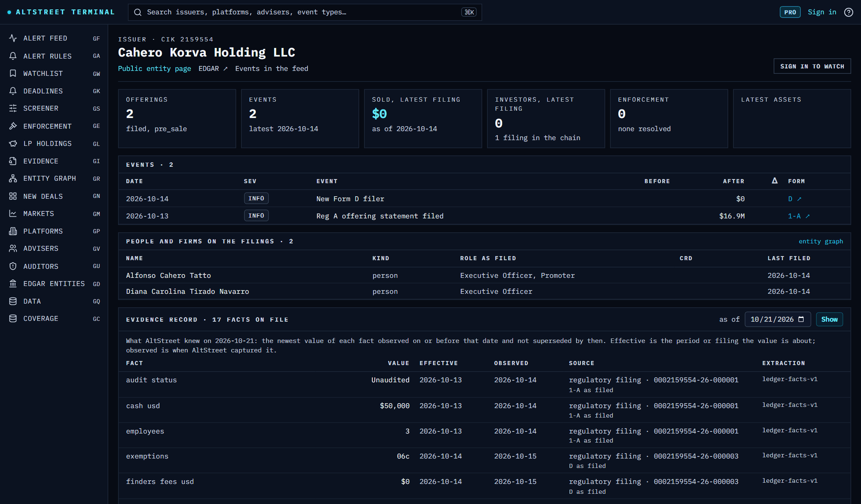Click the Coverage database icon

13,318
